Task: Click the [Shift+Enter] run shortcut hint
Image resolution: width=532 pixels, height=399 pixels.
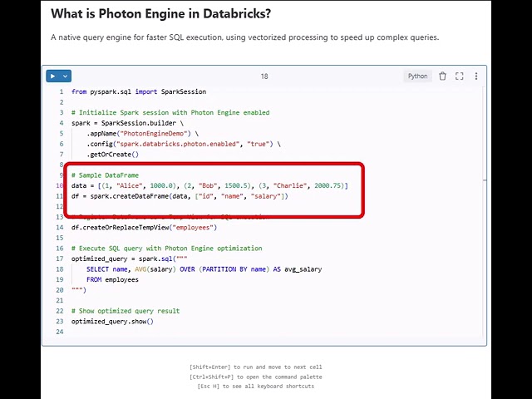Action: point(255,367)
